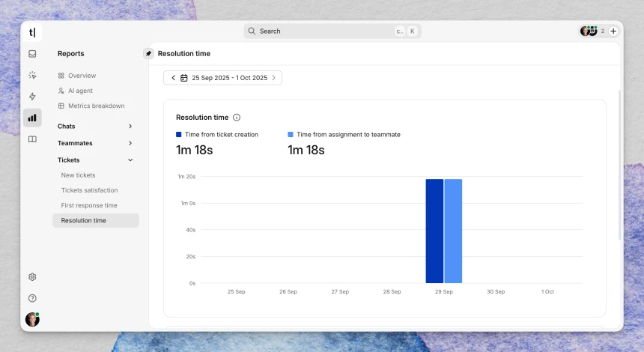Open the AI sparkle icon in sidebar
Screen dimensions: 644x352
pyautogui.click(x=32, y=75)
